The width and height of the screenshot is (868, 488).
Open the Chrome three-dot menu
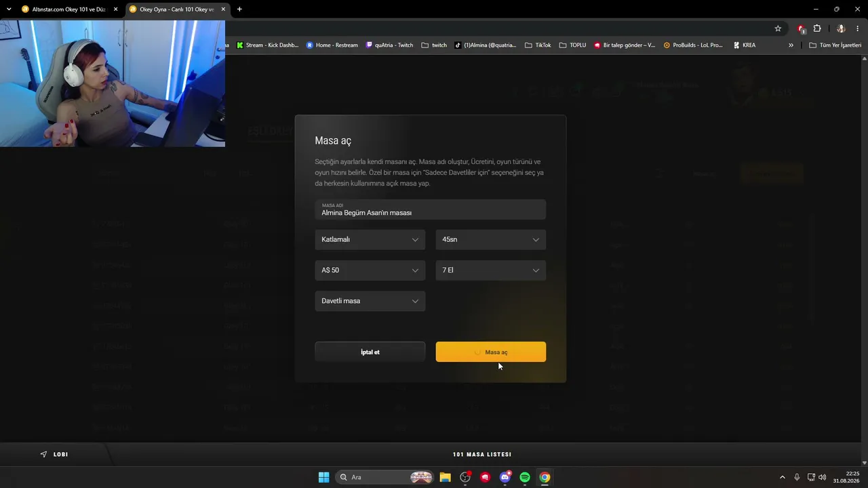click(858, 28)
